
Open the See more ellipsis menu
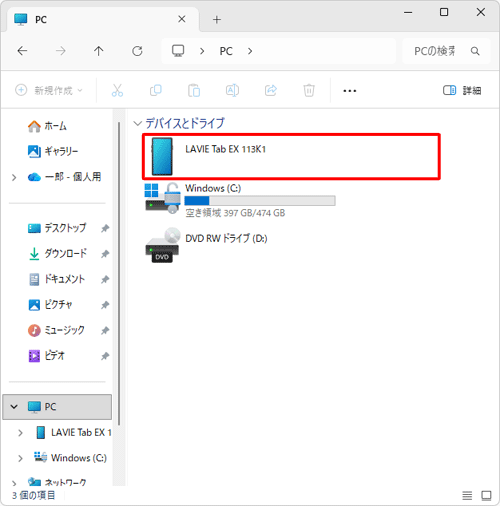point(350,91)
